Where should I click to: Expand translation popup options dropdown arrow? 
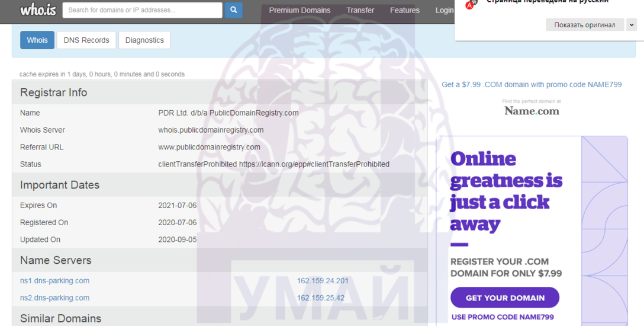click(631, 25)
